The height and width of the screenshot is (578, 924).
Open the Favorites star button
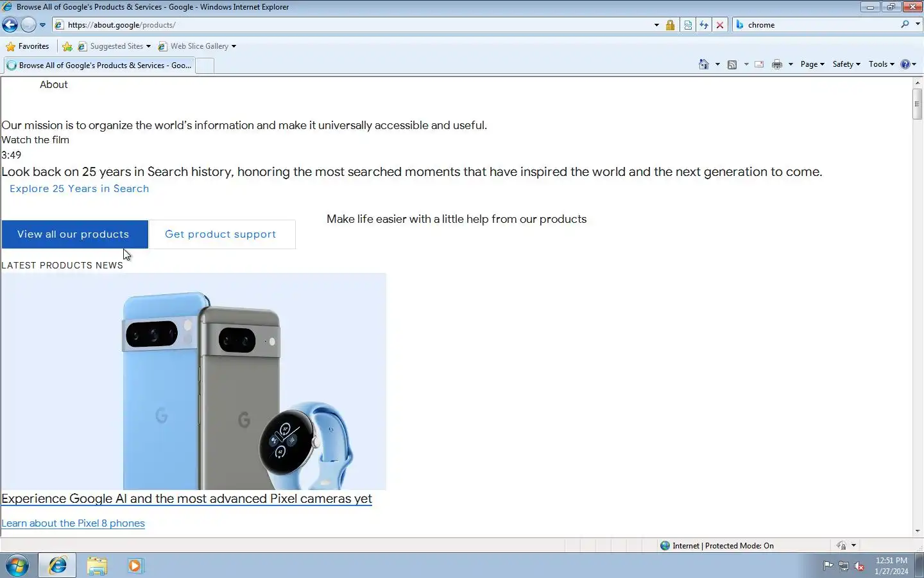tap(28, 46)
